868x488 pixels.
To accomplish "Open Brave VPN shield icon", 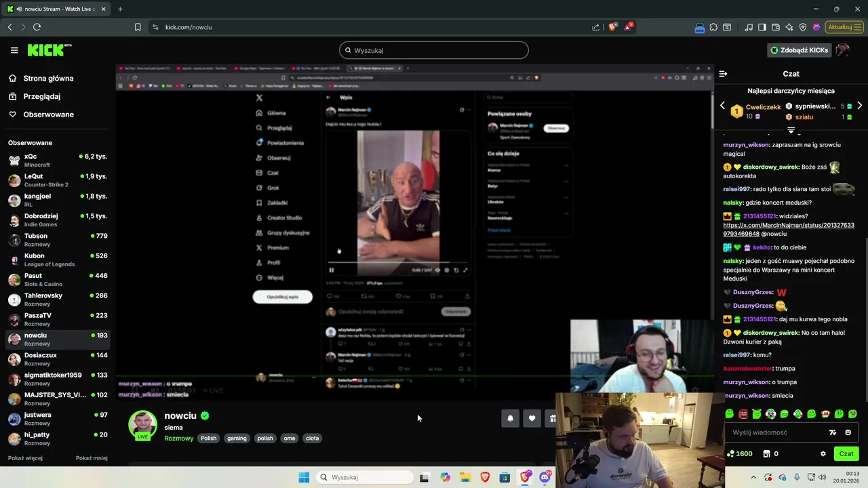I will coord(803,27).
